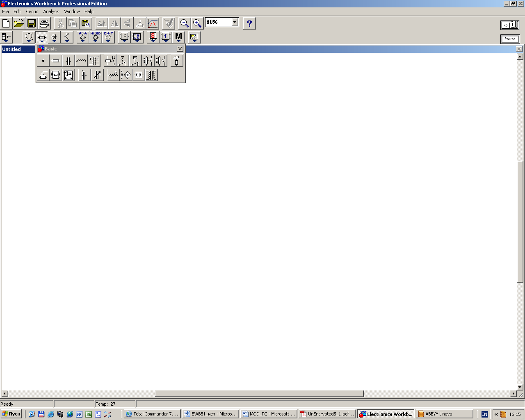The height and width of the screenshot is (420, 525).
Task: Open the Help menu
Action: coord(89,11)
